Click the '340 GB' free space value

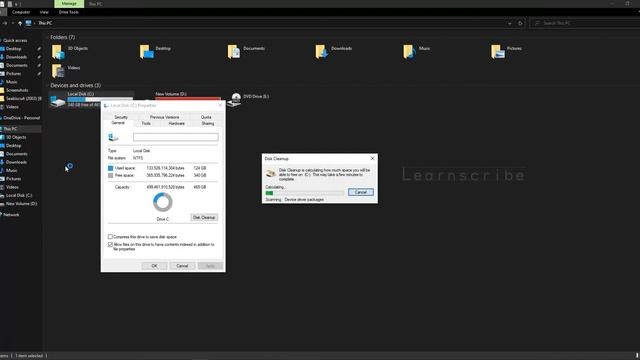pos(200,176)
